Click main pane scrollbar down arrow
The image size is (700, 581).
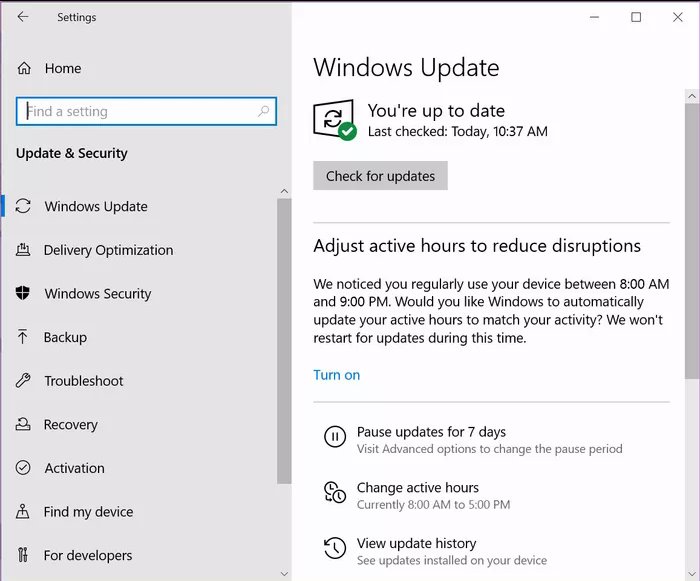[x=692, y=574]
